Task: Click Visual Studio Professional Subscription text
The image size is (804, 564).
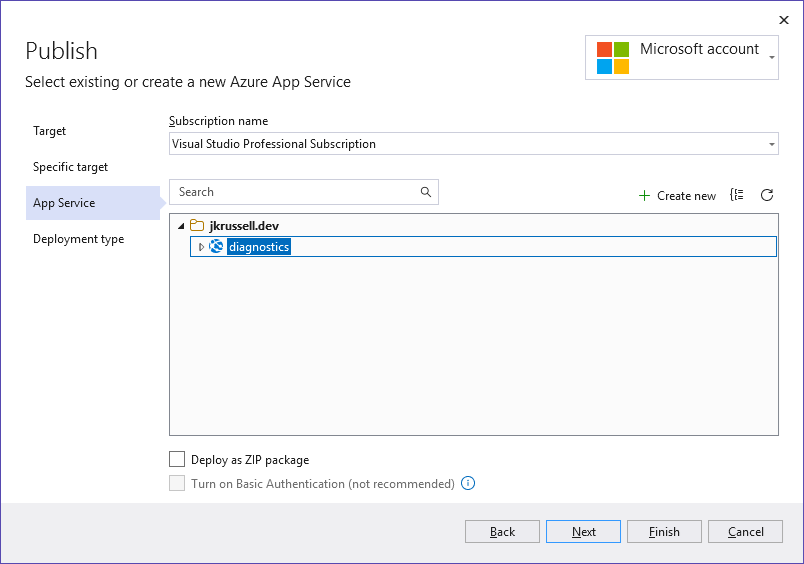Action: pos(274,144)
